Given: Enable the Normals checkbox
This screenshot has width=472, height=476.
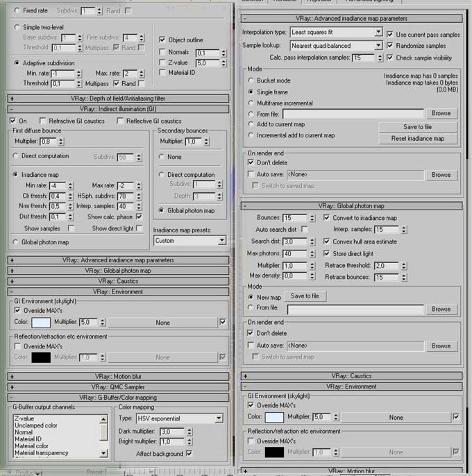Looking at the screenshot, I should 162,52.
